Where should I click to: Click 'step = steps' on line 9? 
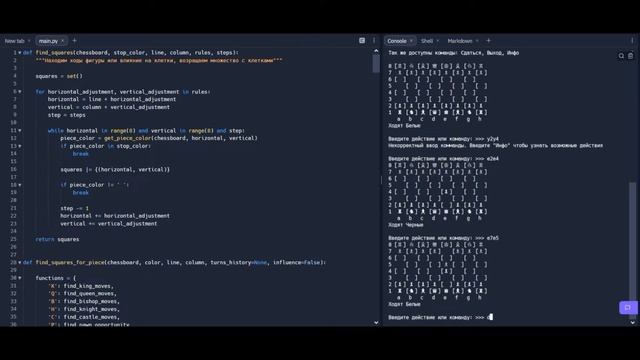(67, 115)
